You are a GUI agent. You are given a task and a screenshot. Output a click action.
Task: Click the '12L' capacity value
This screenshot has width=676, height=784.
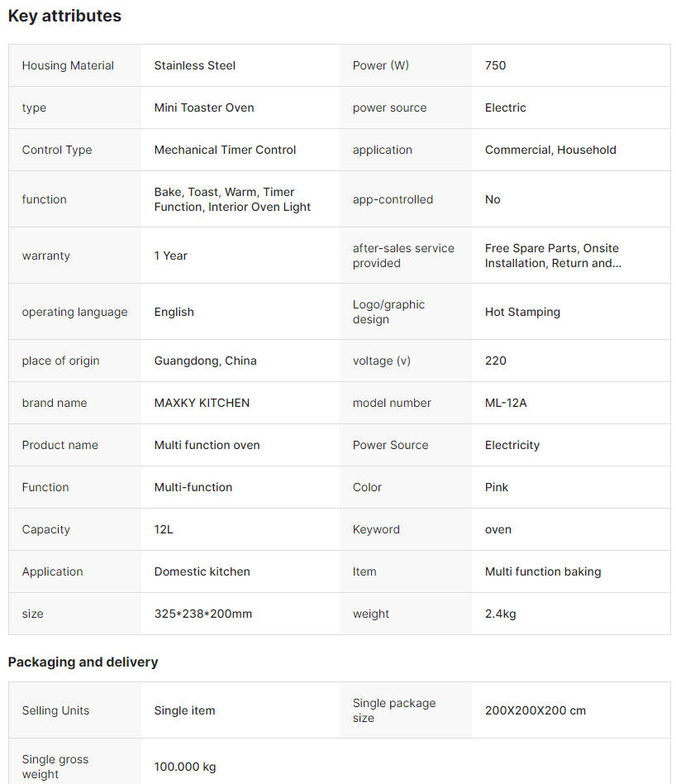[x=164, y=529]
